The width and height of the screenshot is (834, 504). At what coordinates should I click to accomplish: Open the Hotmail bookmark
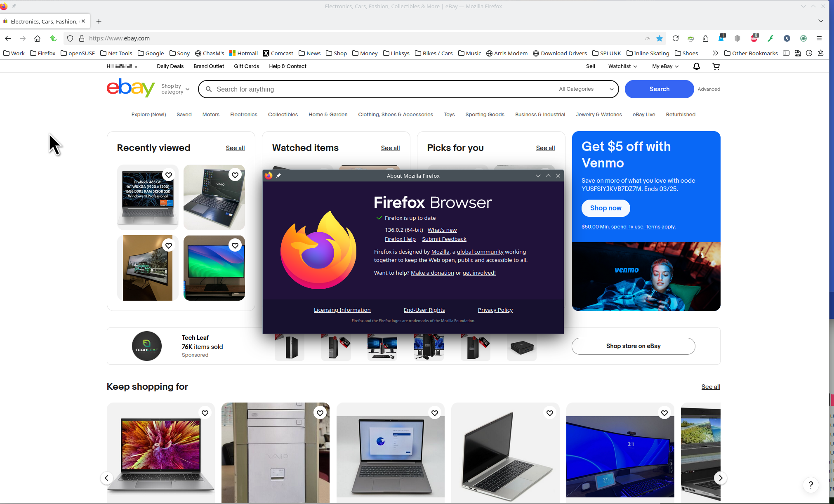pyautogui.click(x=243, y=53)
